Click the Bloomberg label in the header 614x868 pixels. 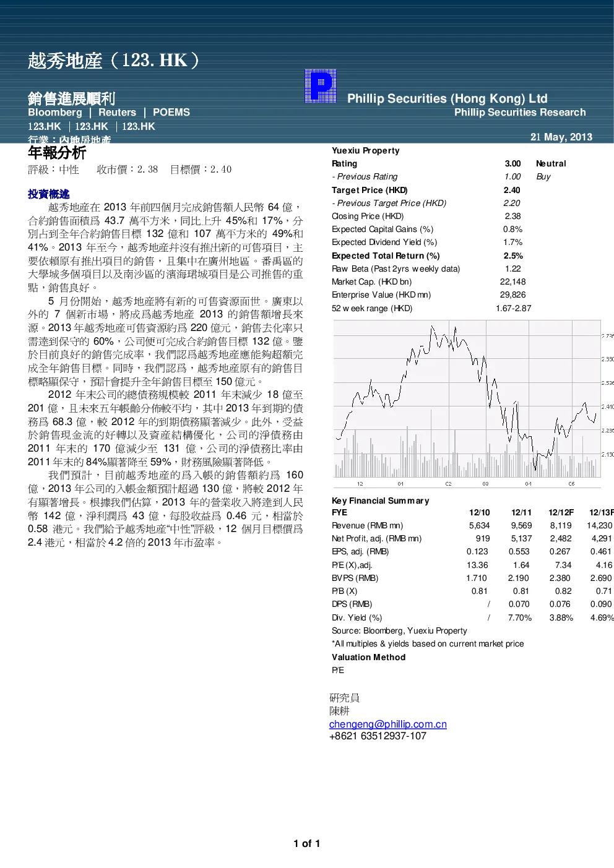[x=55, y=113]
